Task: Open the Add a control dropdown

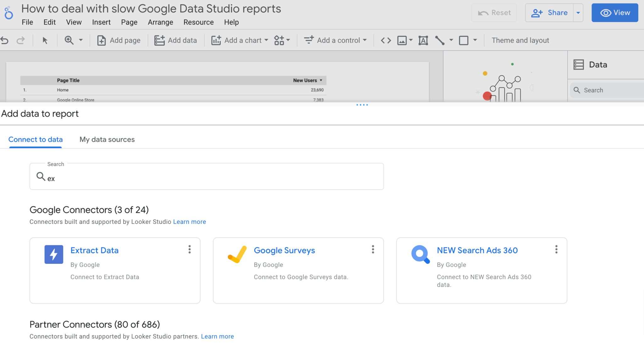Action: click(x=365, y=40)
